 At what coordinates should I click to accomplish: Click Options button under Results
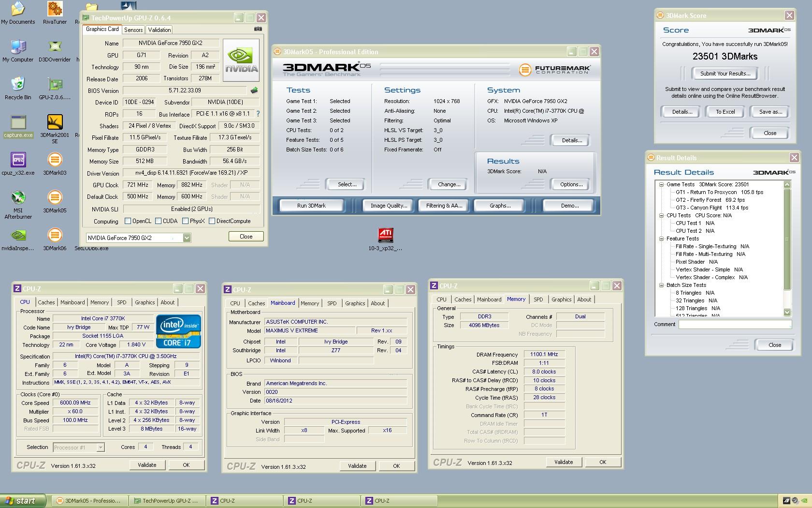571,184
